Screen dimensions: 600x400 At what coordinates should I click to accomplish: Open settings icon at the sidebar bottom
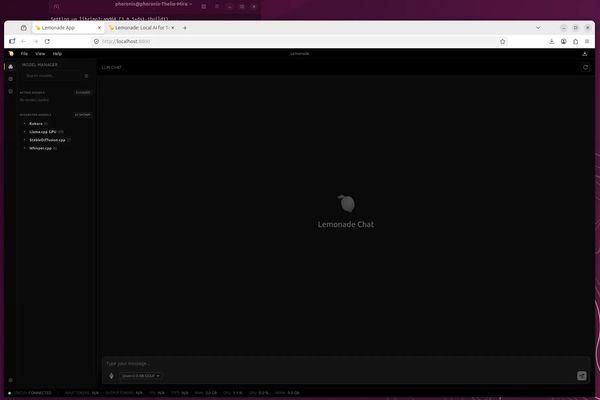point(11,380)
